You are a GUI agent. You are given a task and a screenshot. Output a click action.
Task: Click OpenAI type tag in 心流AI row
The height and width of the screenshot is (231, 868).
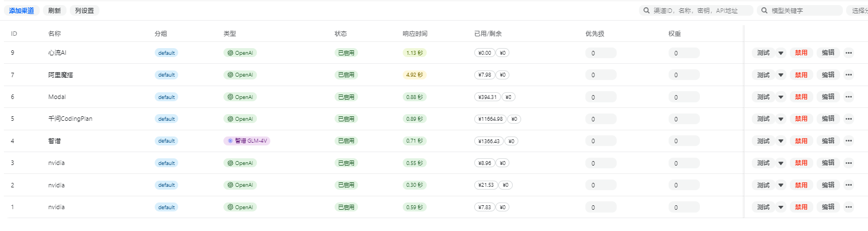coord(240,53)
